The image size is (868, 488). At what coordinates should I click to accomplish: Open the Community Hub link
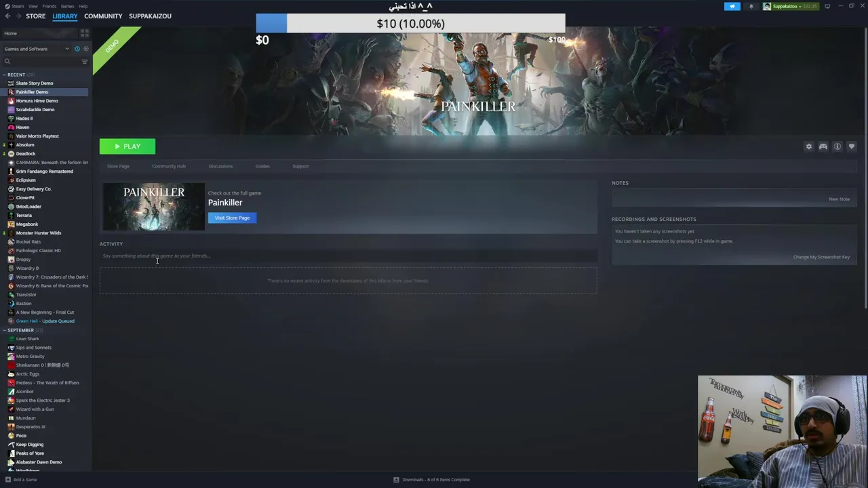click(x=169, y=166)
